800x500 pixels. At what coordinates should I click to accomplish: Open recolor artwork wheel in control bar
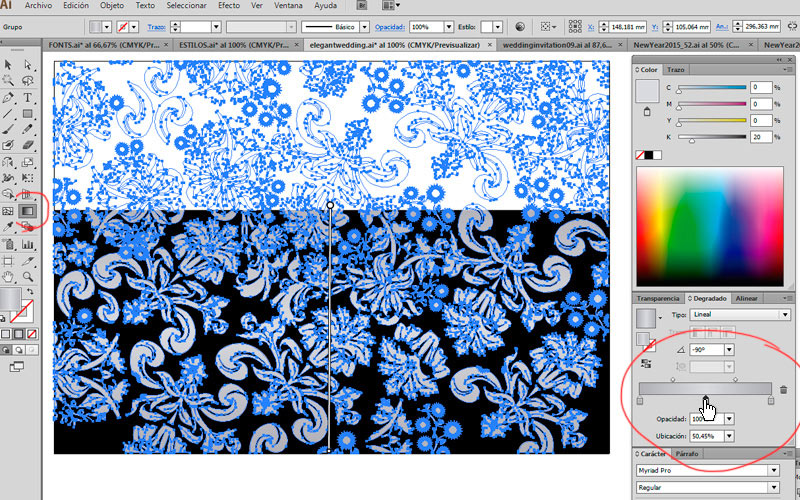tap(520, 27)
